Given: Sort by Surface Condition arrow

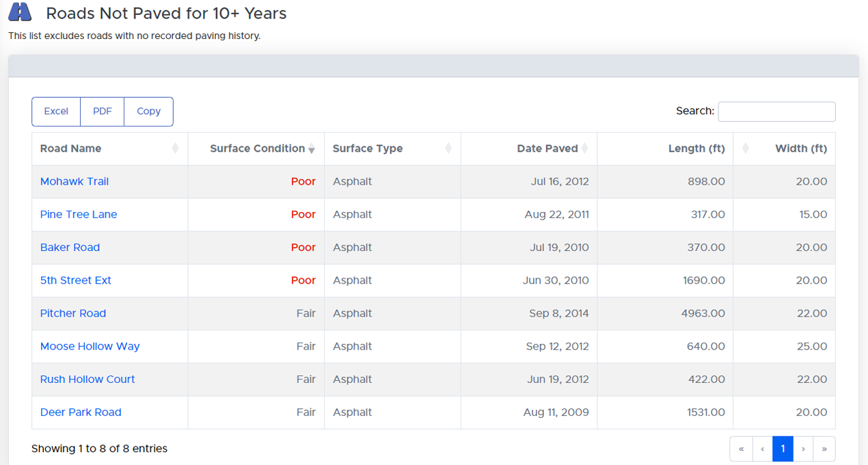Looking at the screenshot, I should point(312,149).
